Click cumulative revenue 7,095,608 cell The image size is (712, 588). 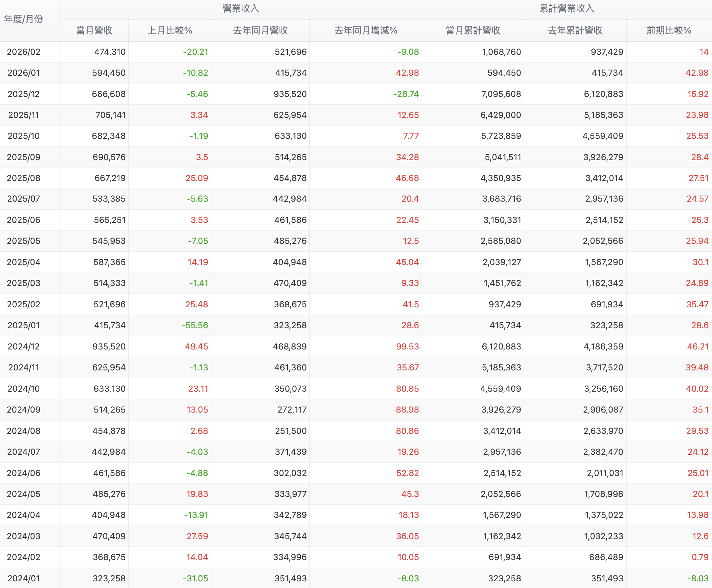coord(501,94)
